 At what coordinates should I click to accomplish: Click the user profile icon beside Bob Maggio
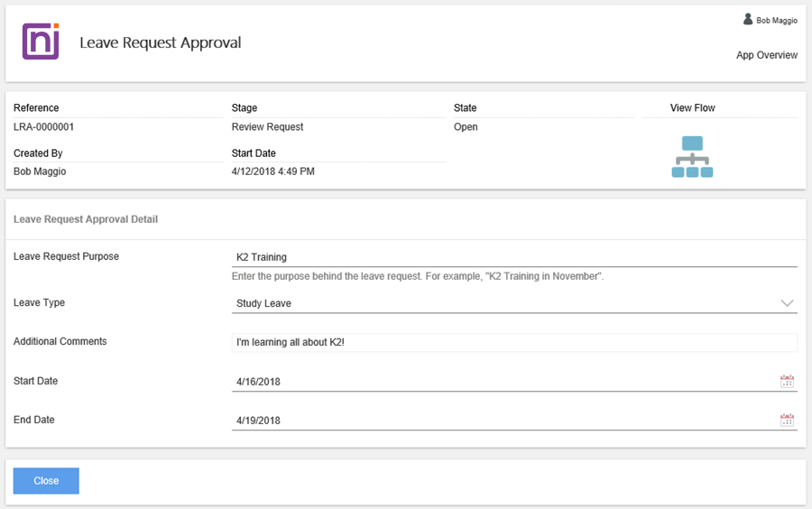pyautogui.click(x=748, y=19)
